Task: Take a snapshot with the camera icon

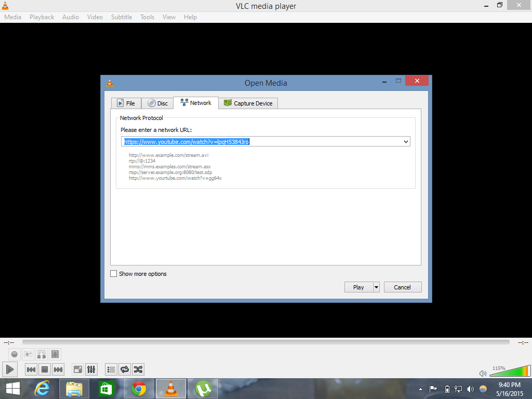Action: [x=28, y=354]
